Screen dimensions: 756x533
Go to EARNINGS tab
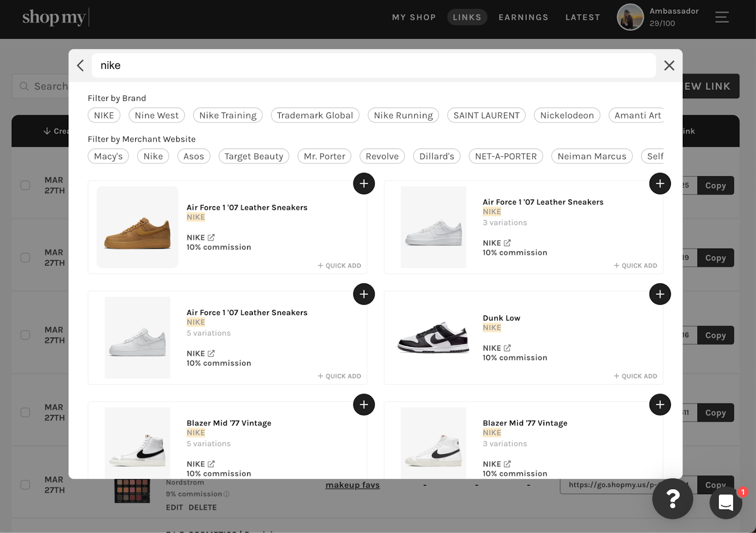click(x=524, y=17)
